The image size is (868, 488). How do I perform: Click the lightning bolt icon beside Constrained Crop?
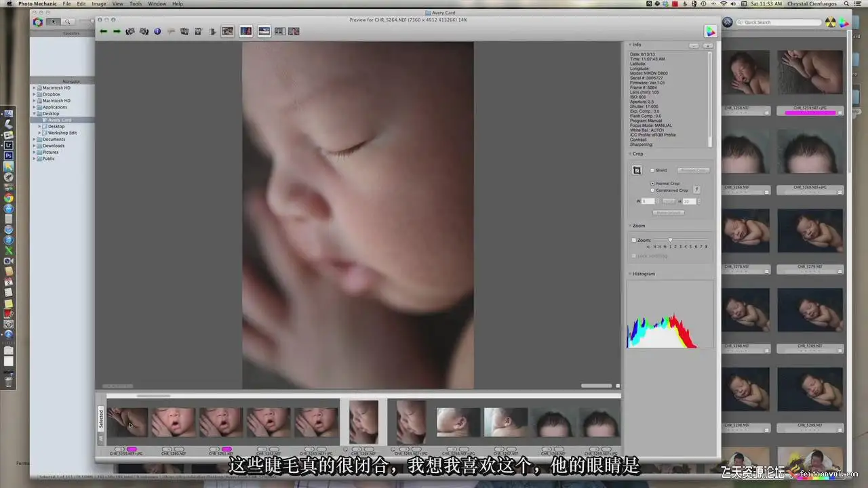click(696, 190)
